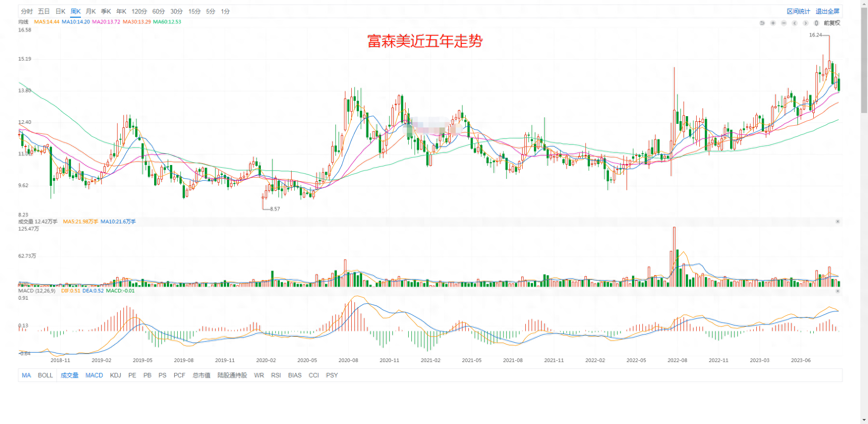Switch to the 季K chart tab
Viewport: 868px width, 424px height.
click(x=106, y=11)
